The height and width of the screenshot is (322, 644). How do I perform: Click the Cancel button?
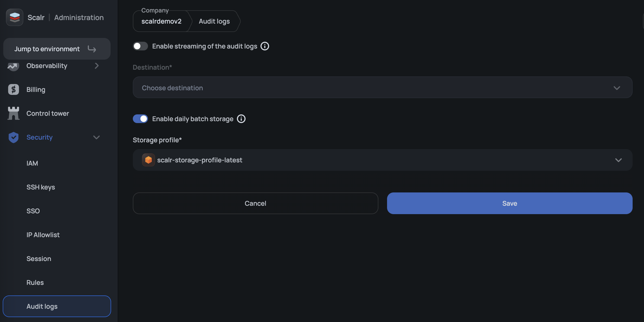[255, 203]
